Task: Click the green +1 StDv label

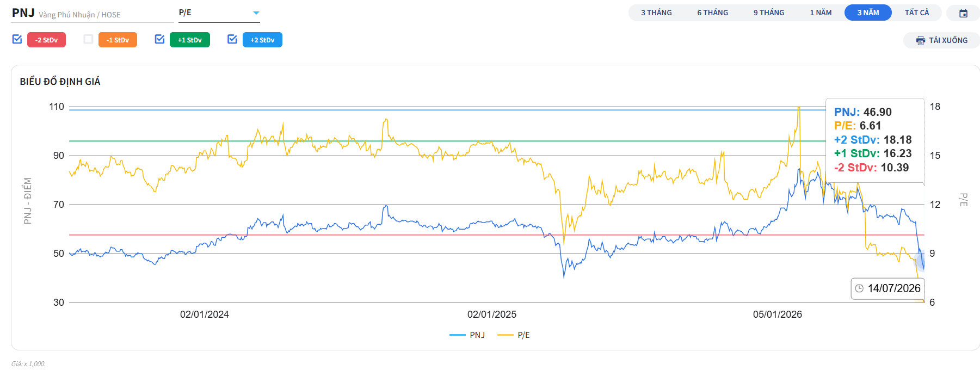Action: tap(190, 40)
